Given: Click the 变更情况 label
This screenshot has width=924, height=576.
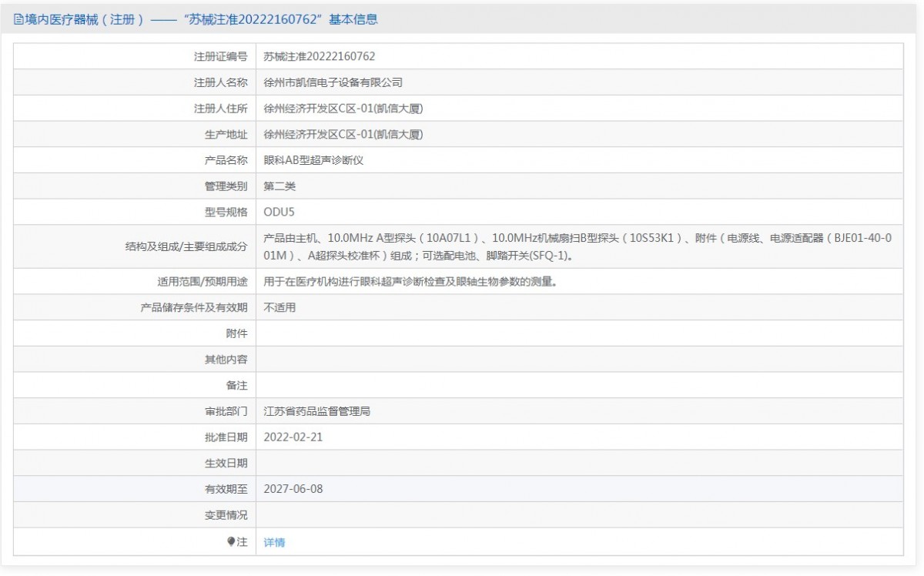Looking at the screenshot, I should pos(226,515).
